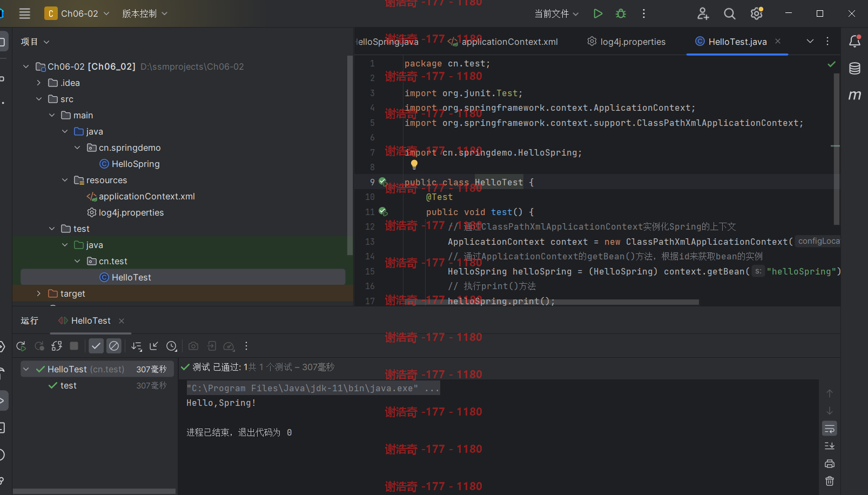The image size is (868, 495).
Task: Jump to previous console stack trace arrow
Action: coord(830,393)
